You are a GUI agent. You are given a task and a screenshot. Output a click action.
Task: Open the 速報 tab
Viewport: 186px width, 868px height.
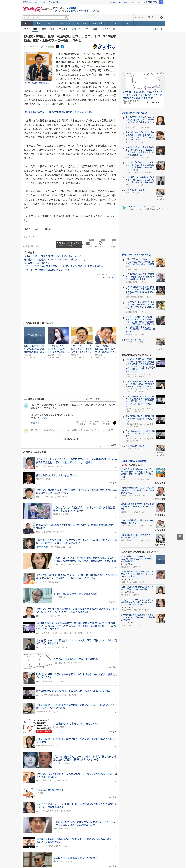coord(38,24)
